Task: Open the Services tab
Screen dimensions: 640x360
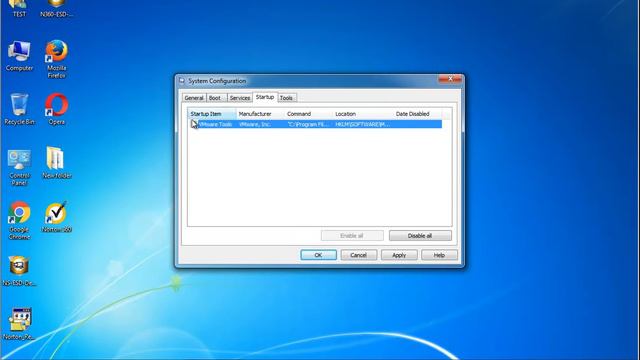Action: [x=240, y=98]
